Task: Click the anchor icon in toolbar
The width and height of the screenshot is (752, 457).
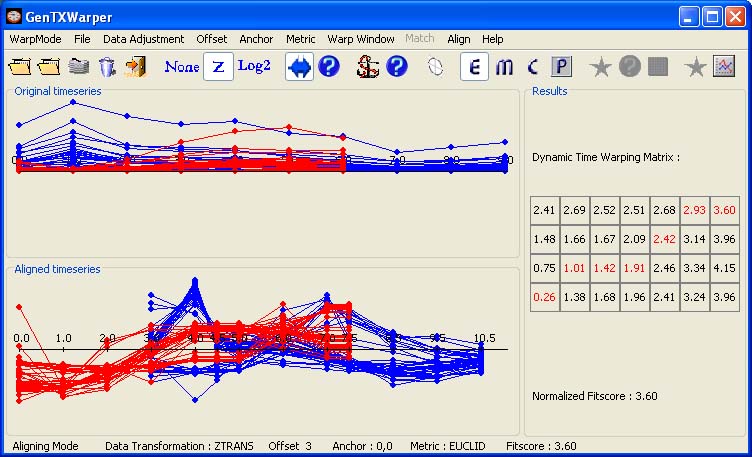Action: 369,67
